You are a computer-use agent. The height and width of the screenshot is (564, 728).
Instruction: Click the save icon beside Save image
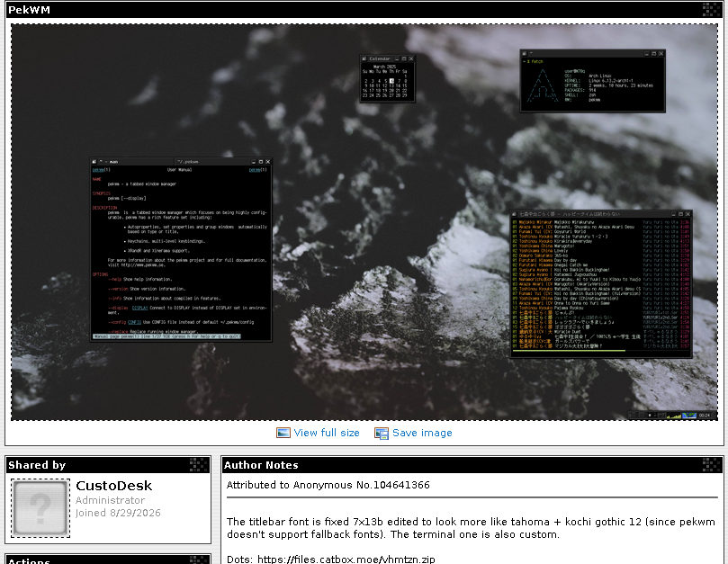click(382, 434)
